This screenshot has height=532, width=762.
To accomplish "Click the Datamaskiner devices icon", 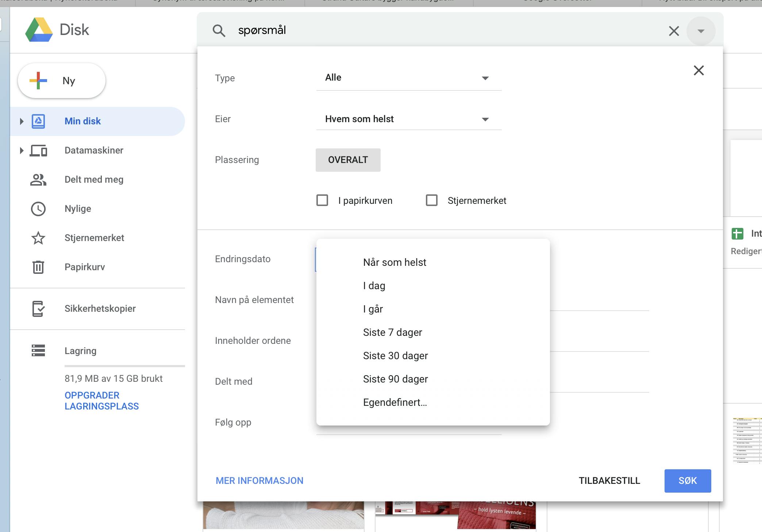I will click(x=38, y=151).
